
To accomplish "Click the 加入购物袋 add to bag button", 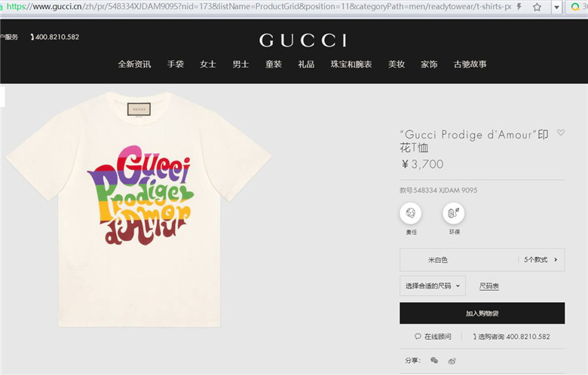I will (x=482, y=313).
